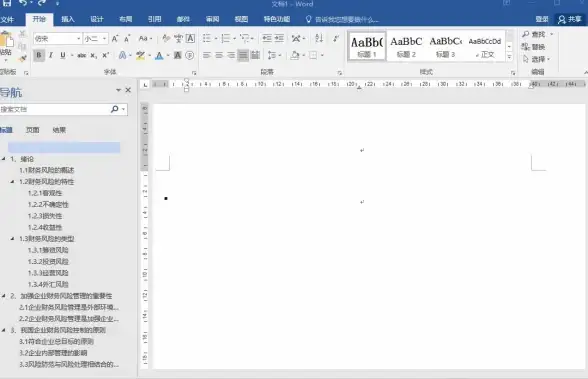Open the Insert ribbon tab

(x=68, y=19)
